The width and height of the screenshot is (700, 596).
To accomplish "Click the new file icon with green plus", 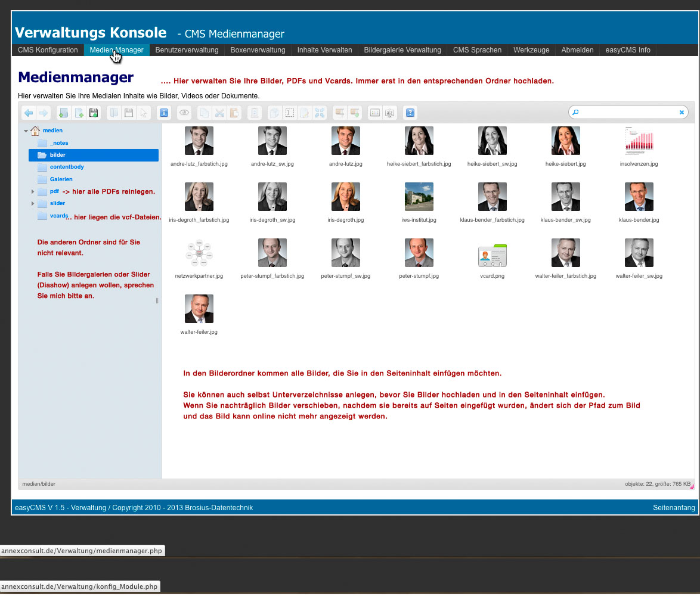I will (x=79, y=112).
